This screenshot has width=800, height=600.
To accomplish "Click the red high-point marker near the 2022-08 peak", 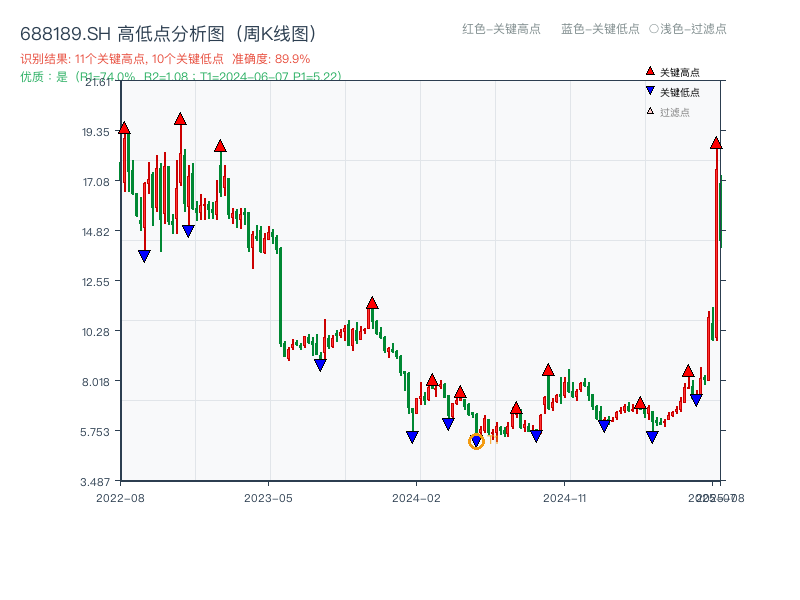I will coord(122,128).
